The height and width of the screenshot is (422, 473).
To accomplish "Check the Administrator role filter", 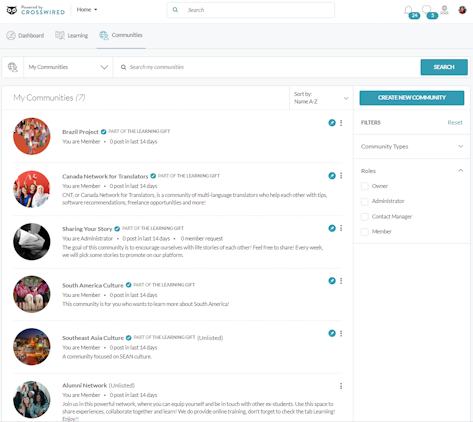I will [365, 201].
